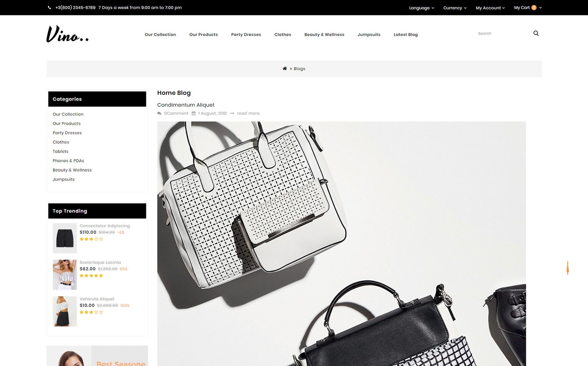588x366 pixels.
Task: Click the home icon in breadcrumb
Action: tap(285, 69)
